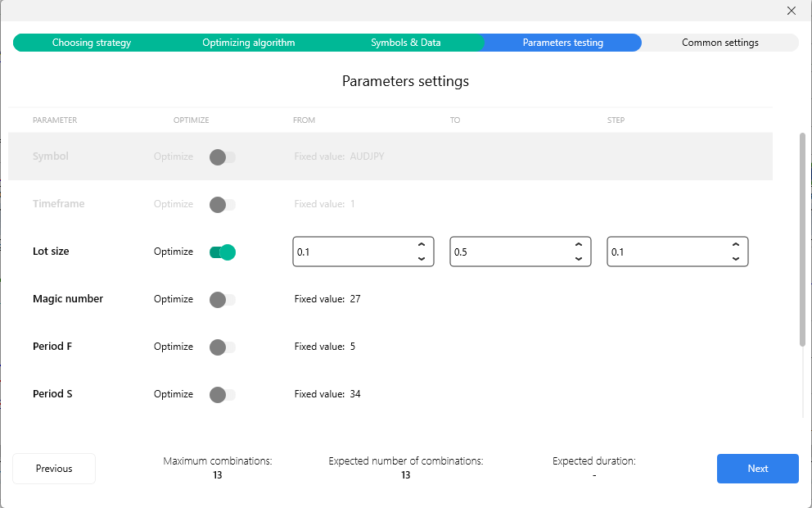
Task: Decrease the Lot size To value
Action: pos(578,259)
